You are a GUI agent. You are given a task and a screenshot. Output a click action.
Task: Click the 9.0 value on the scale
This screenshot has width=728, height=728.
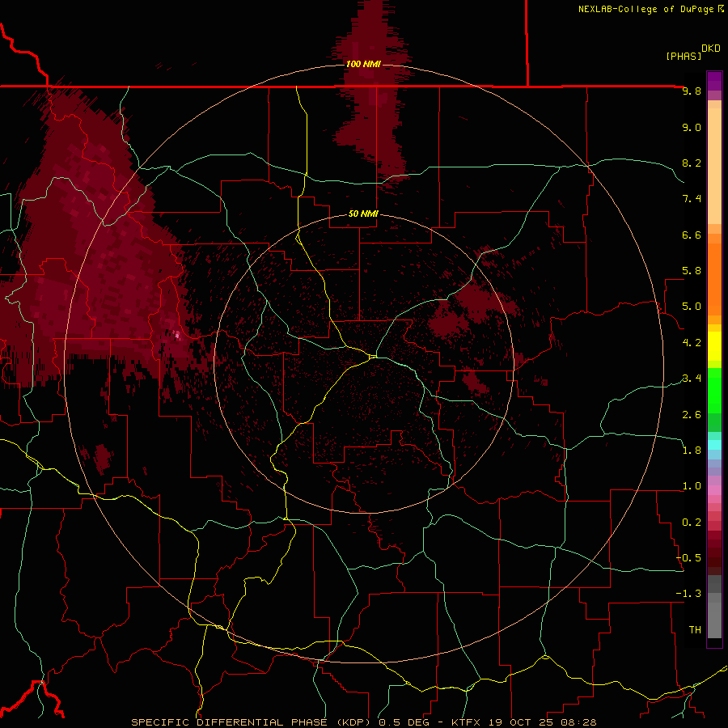(692, 127)
